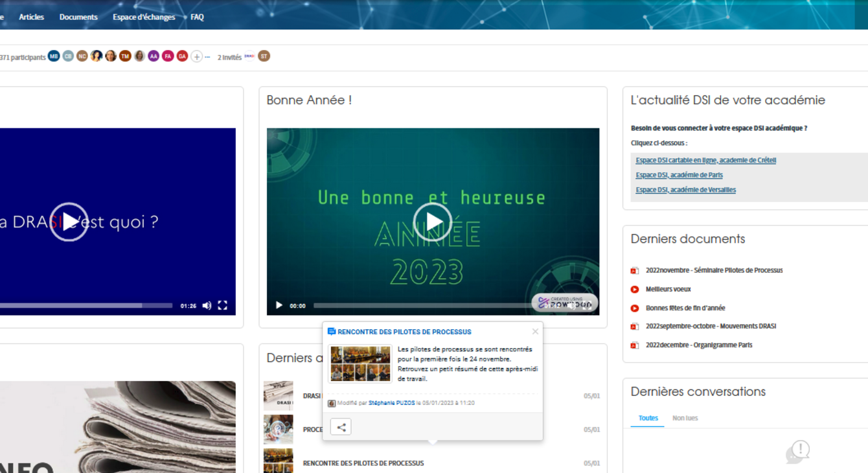The image size is (868, 473).
Task: Click the PDF icon beside the Séminaire Pilotes document
Action: click(635, 271)
